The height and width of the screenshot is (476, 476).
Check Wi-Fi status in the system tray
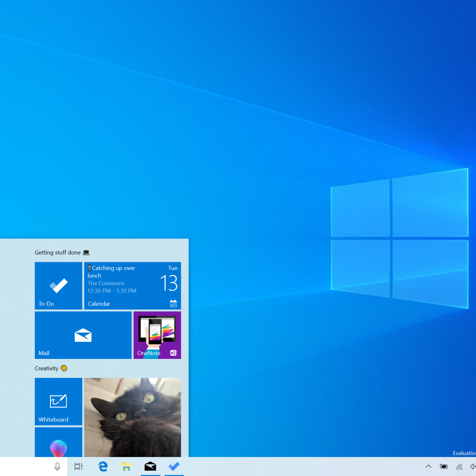click(x=459, y=466)
